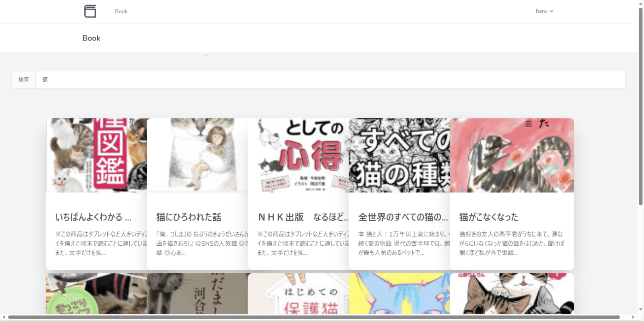Click the 検索 label beside search box
Image resolution: width=644 pixels, height=322 pixels.
[x=24, y=79]
